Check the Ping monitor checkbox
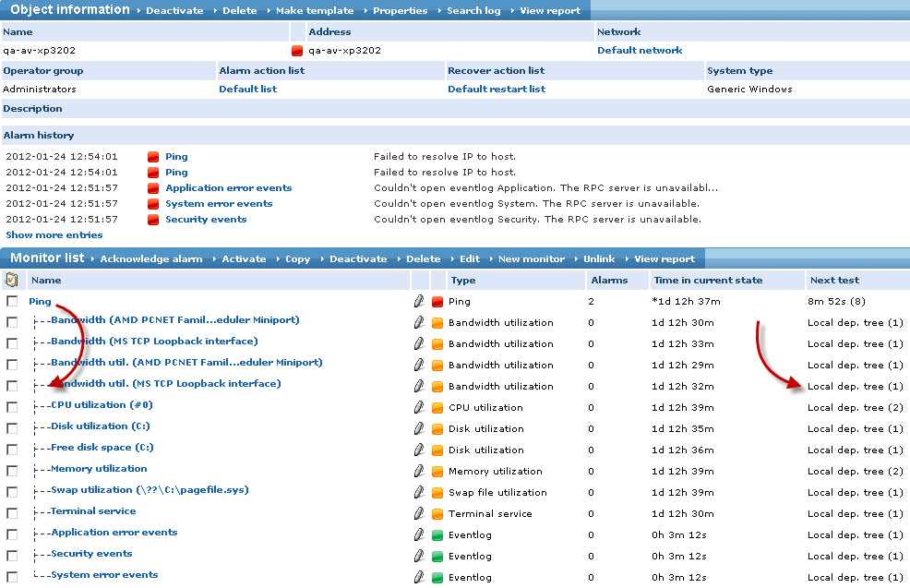 coord(12,301)
